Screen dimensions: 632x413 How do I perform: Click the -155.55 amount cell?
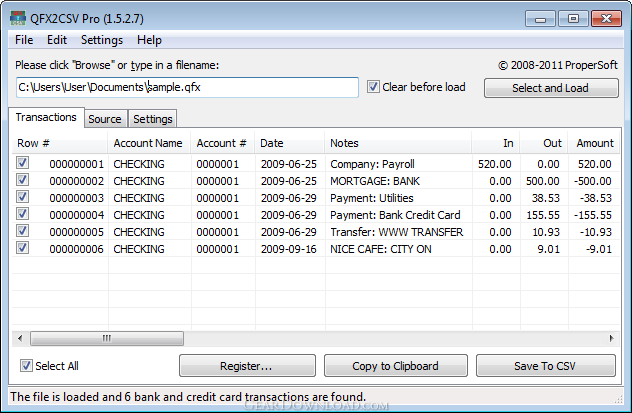click(592, 215)
